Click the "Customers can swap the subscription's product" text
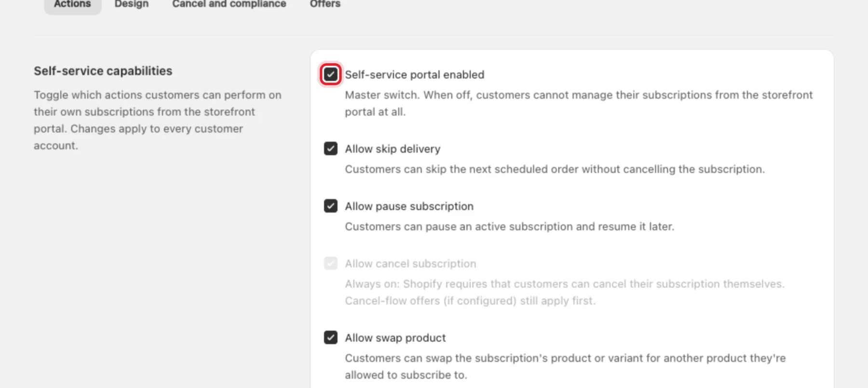This screenshot has height=388, width=868. 565,367
